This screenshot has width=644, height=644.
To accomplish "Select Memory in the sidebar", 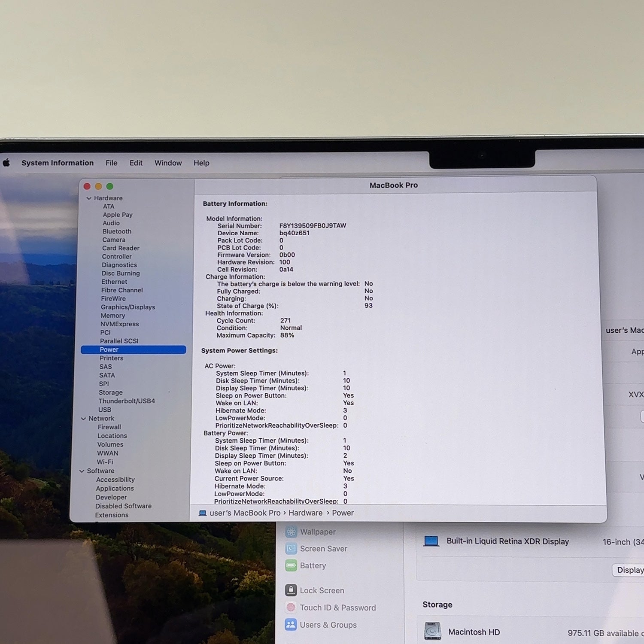I will coord(113,316).
